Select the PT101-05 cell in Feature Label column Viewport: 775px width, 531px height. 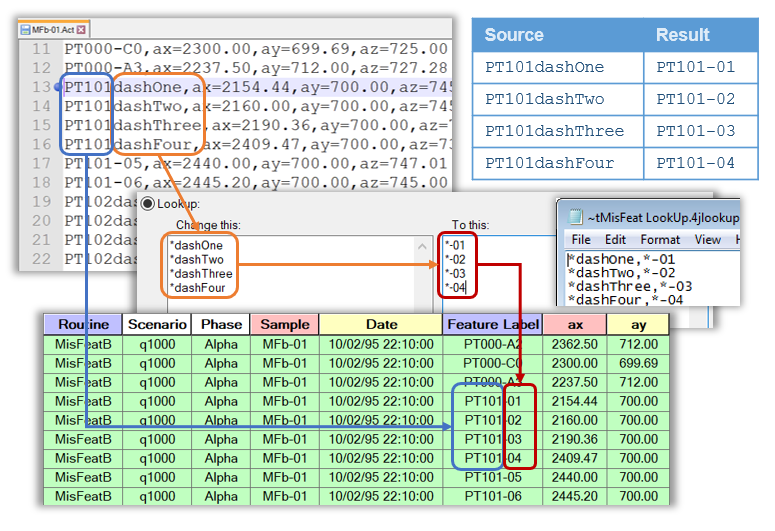pyautogui.click(x=492, y=477)
